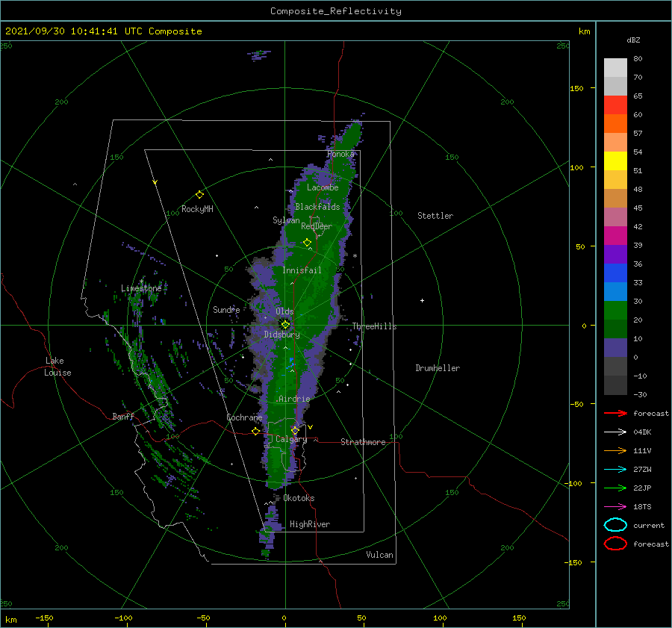
Task: Select the magenta 18TS arrow icon
Action: pos(615,507)
